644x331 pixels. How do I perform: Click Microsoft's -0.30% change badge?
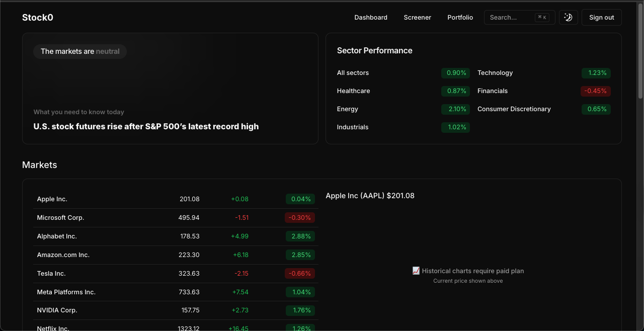300,218
